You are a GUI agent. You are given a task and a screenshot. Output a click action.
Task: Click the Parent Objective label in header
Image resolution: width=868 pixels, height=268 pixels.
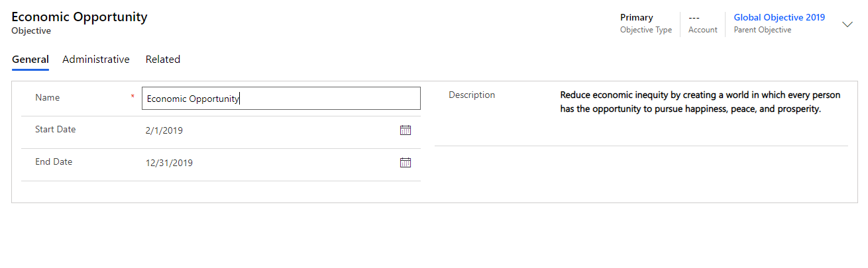coord(762,30)
